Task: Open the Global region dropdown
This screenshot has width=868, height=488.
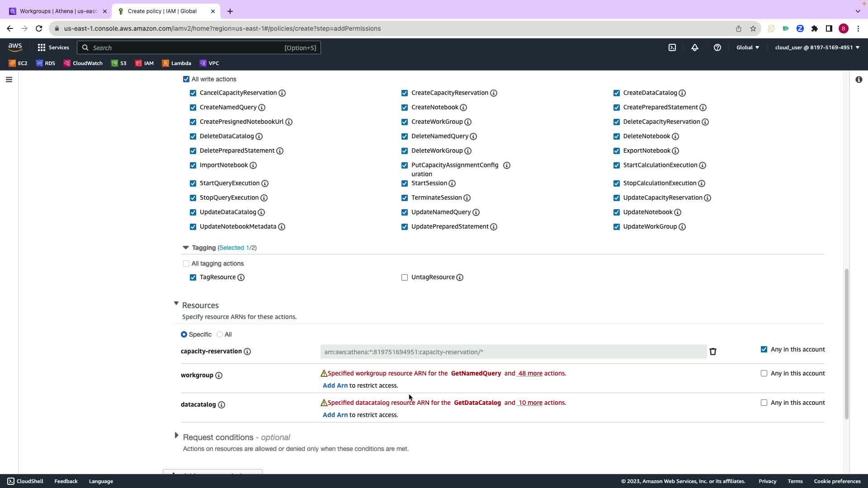Action: click(748, 47)
